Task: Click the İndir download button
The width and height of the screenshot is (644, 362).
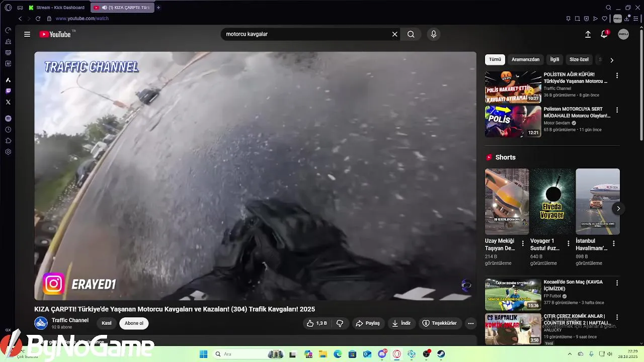Action: tap(401, 323)
